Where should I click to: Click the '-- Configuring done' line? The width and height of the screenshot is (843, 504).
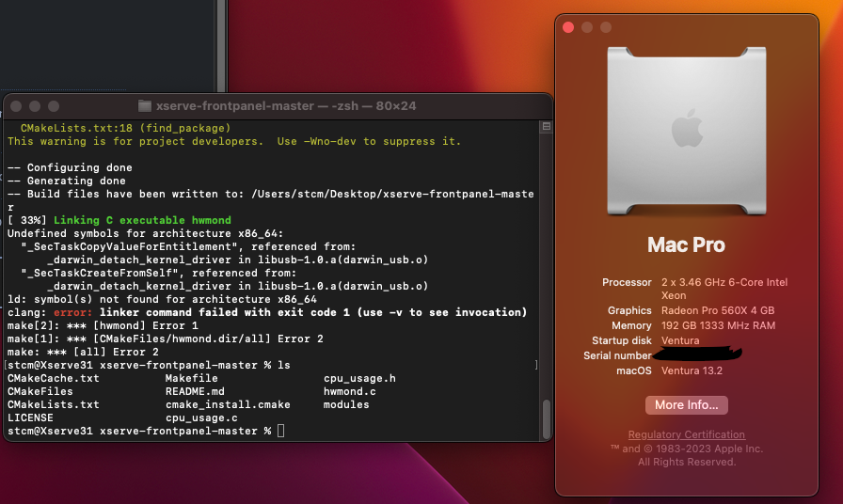pyautogui.click(x=70, y=167)
